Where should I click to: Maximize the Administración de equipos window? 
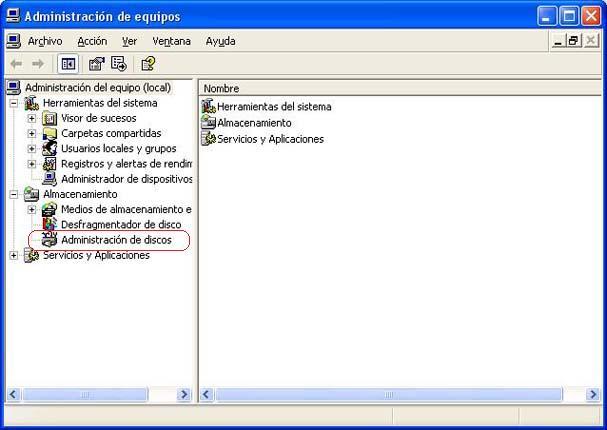click(569, 16)
